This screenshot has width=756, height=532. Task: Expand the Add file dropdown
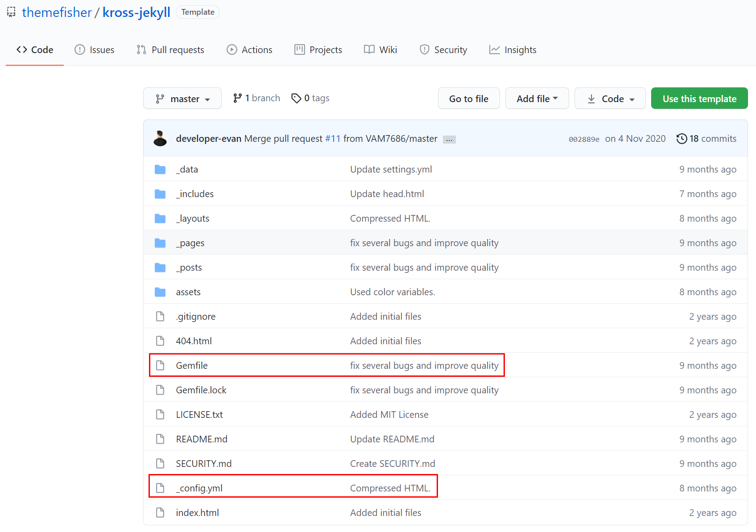(x=537, y=99)
